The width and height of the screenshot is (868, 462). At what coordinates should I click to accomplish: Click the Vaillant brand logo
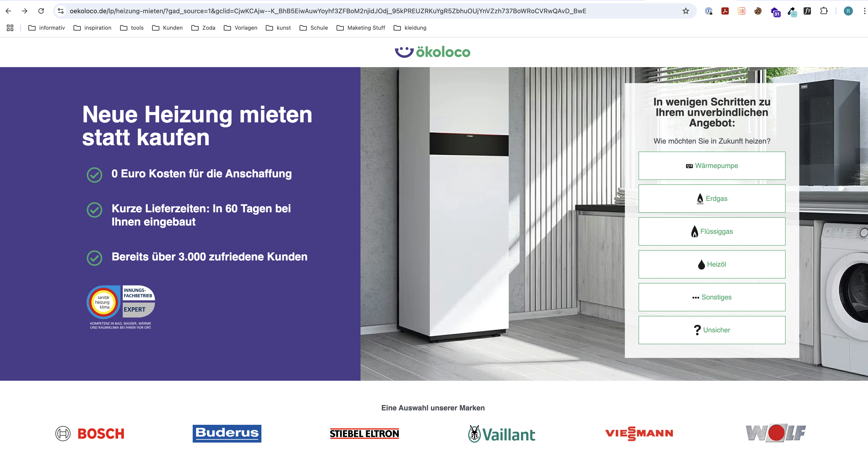point(501,434)
